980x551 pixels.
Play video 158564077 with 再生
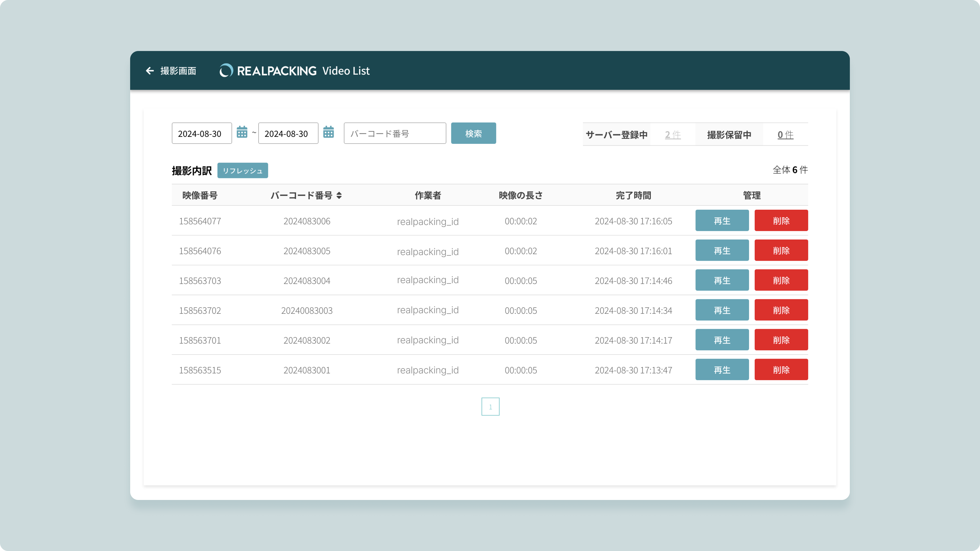tap(722, 221)
